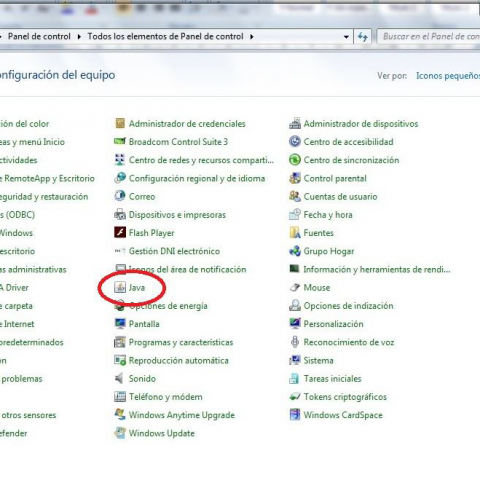Open Información y herramientas de rendimiento link
The width and height of the screenshot is (480, 480).
377,269
